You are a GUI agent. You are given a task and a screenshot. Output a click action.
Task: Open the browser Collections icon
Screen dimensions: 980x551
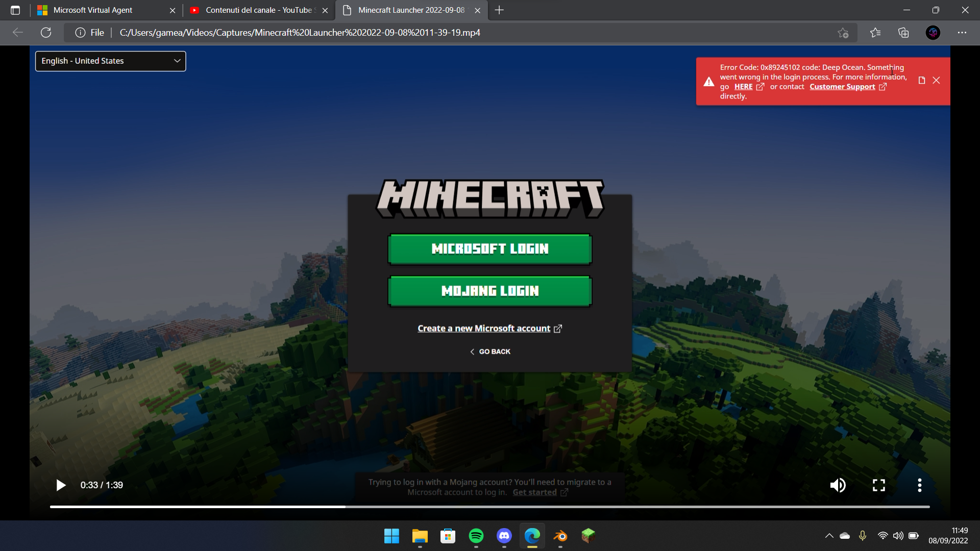(x=903, y=33)
